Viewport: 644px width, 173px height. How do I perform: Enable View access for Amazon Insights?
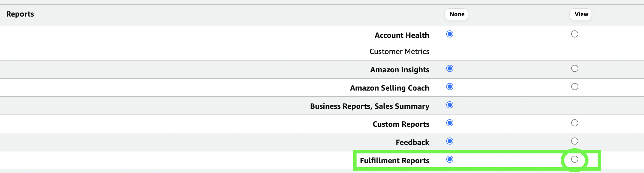click(x=575, y=69)
